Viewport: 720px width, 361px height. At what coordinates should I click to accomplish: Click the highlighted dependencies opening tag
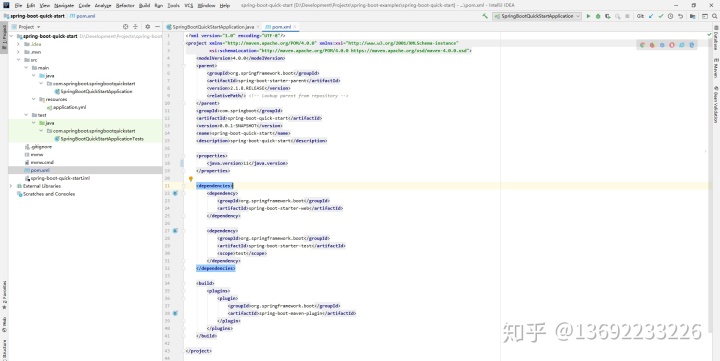pos(215,186)
